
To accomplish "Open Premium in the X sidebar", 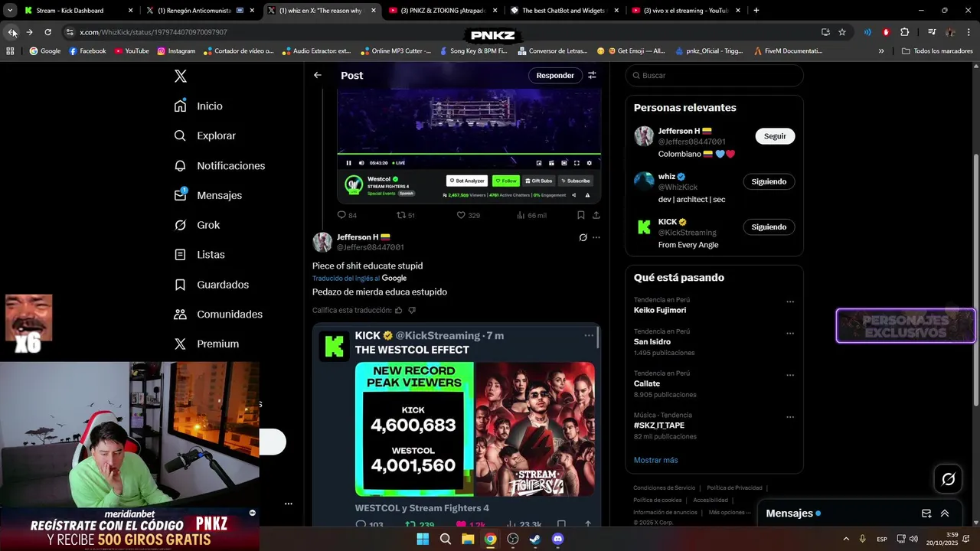I will [x=206, y=344].
